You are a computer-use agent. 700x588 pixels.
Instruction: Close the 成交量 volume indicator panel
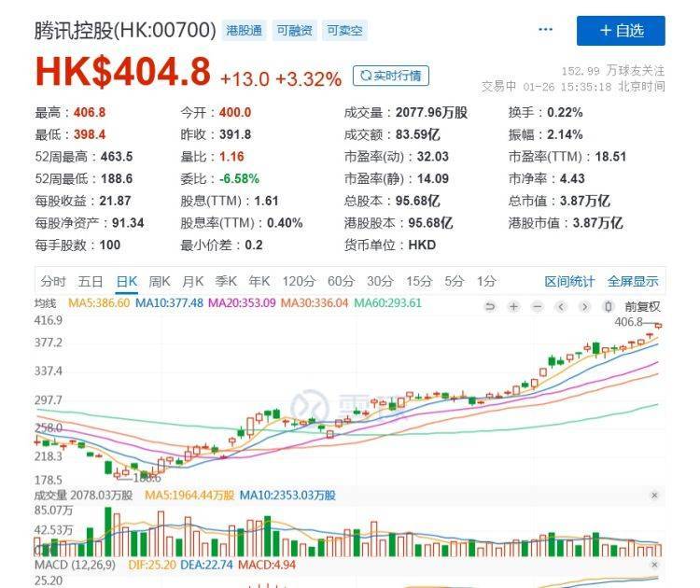[654, 496]
